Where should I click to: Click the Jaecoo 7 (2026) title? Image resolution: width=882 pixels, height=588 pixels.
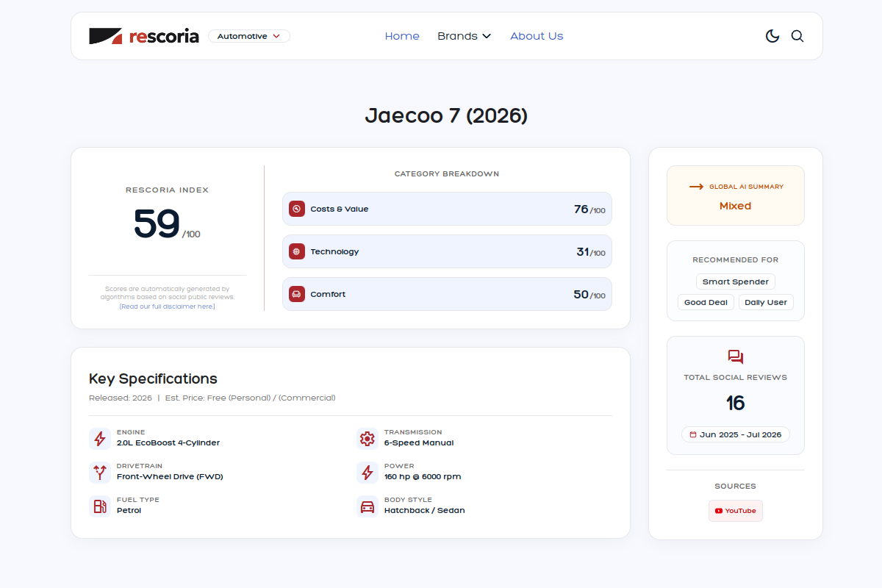[x=447, y=116]
